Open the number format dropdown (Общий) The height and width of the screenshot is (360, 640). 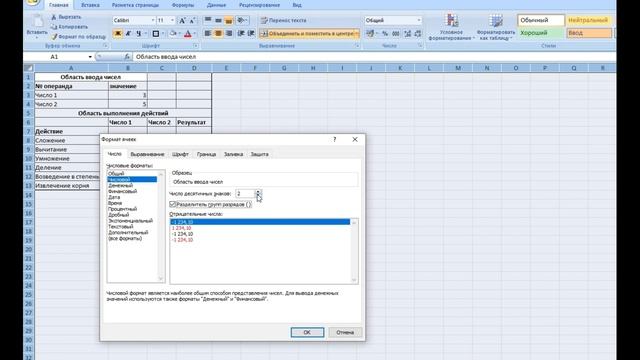[418, 20]
